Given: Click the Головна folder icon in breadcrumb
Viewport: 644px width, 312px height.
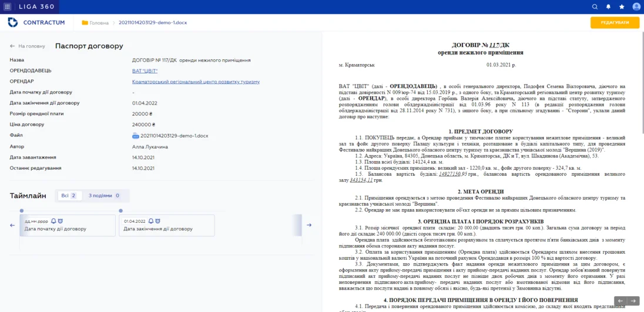Looking at the screenshot, I should pyautogui.click(x=85, y=22).
